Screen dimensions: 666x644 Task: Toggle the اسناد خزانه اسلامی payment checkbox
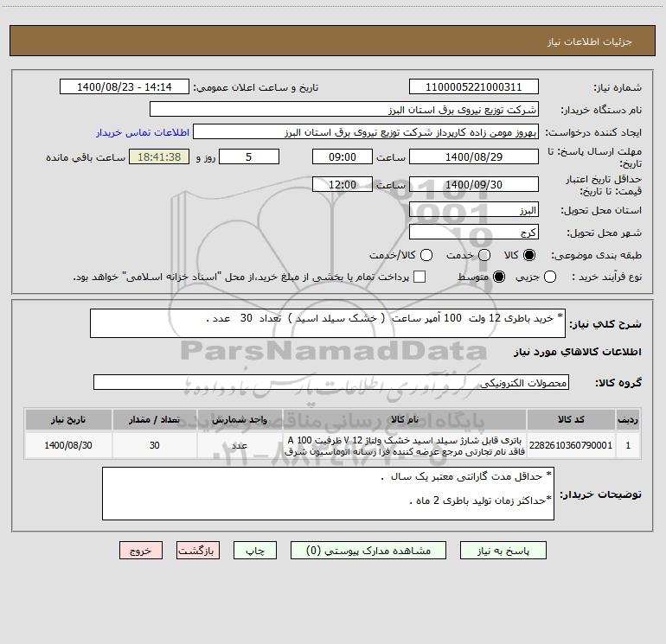click(x=419, y=277)
